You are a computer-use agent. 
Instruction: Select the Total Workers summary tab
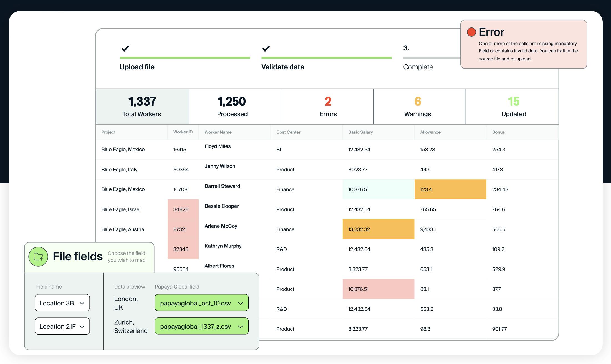142,107
